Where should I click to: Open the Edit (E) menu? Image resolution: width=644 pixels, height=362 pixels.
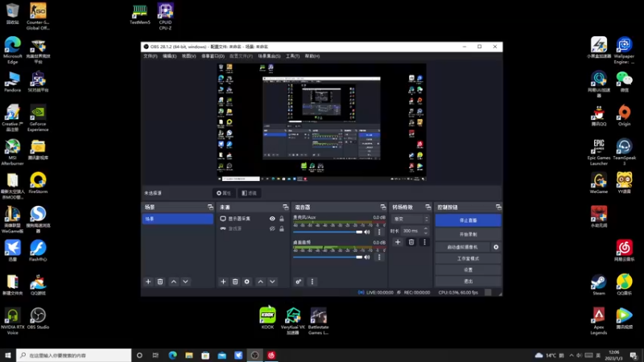click(x=169, y=56)
